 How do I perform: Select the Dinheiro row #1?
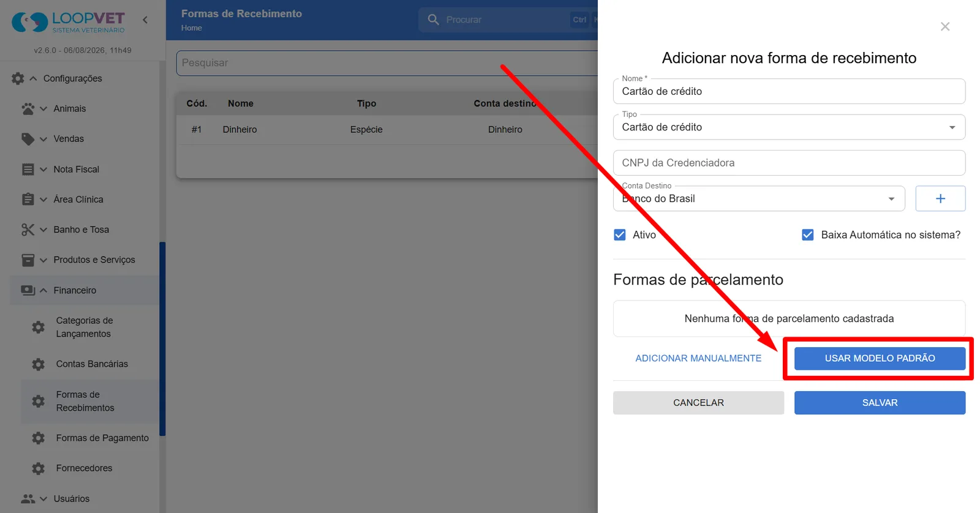(x=387, y=130)
